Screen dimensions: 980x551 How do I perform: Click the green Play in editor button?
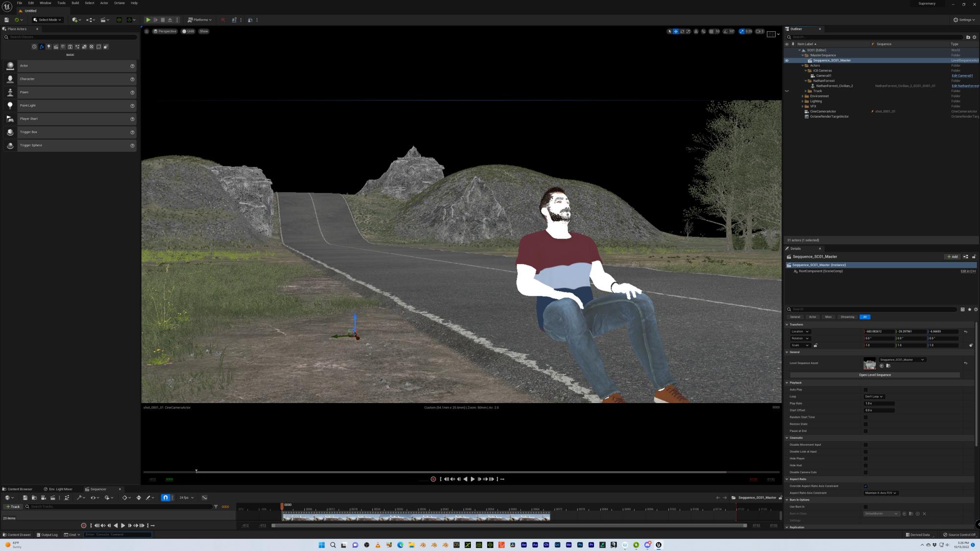pyautogui.click(x=148, y=20)
